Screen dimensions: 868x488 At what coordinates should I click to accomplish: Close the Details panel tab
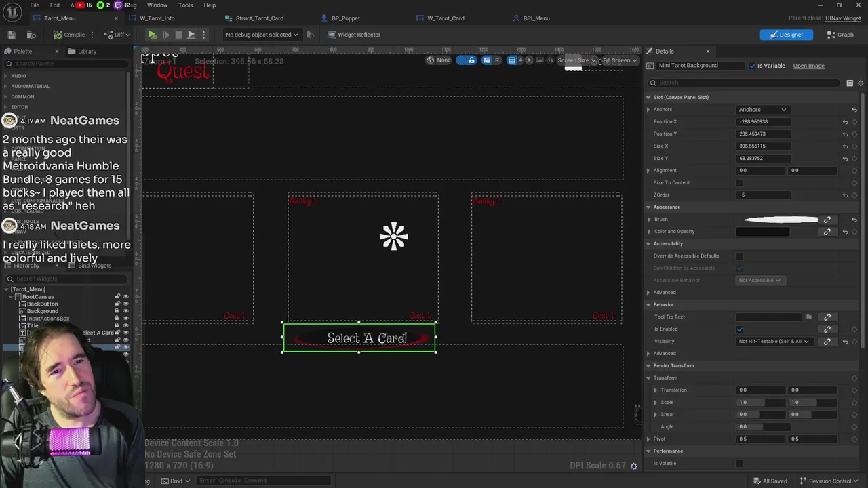pos(708,52)
